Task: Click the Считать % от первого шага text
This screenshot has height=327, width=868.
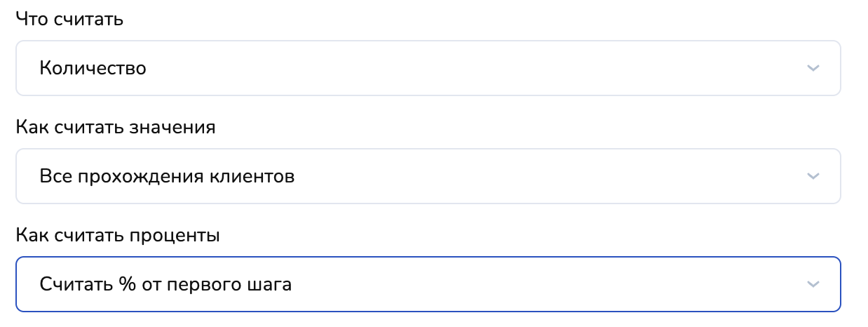Action: click(165, 284)
